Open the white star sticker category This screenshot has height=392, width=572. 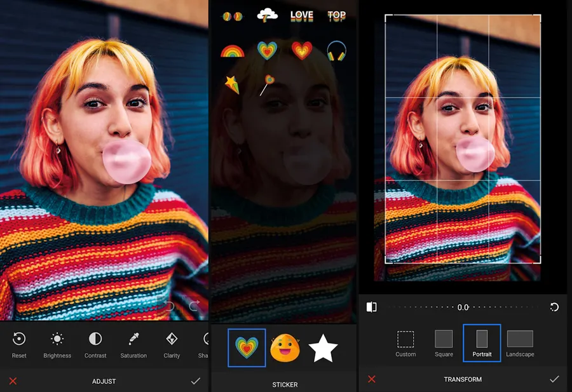pos(323,348)
